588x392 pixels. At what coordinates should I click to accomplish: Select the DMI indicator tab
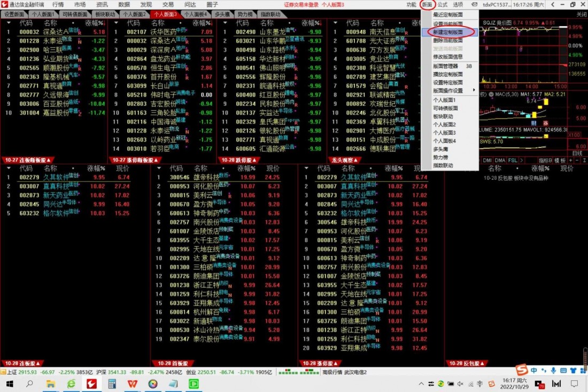point(487,160)
